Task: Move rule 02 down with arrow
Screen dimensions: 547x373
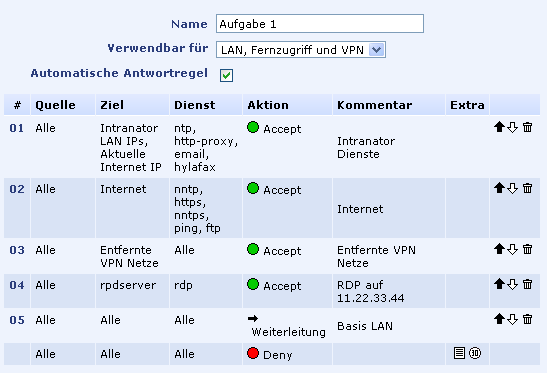Action: point(512,188)
